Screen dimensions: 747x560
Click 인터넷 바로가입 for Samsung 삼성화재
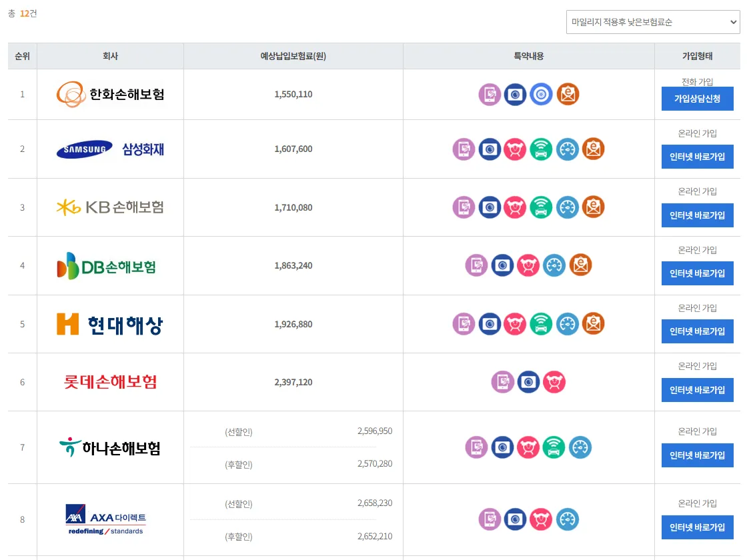point(698,157)
